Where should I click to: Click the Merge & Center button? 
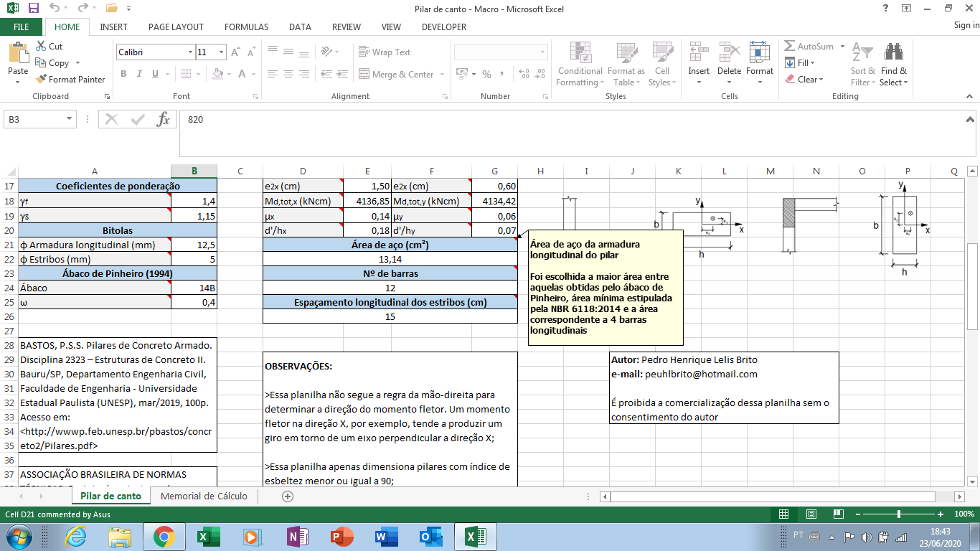pos(397,74)
